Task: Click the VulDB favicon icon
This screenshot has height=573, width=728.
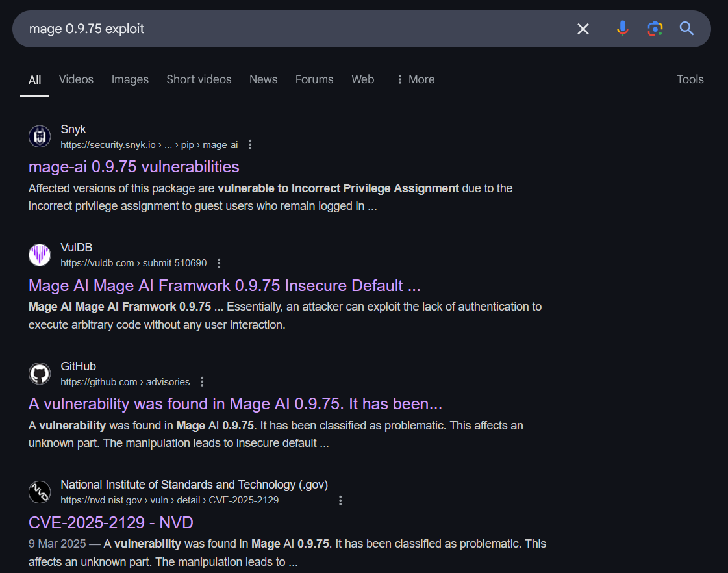Action: pyautogui.click(x=40, y=255)
